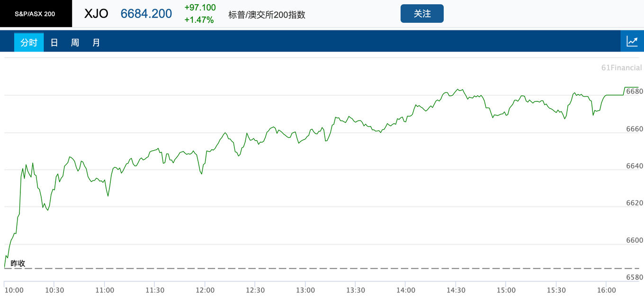Select the 分时 intraday tab

pyautogui.click(x=29, y=43)
